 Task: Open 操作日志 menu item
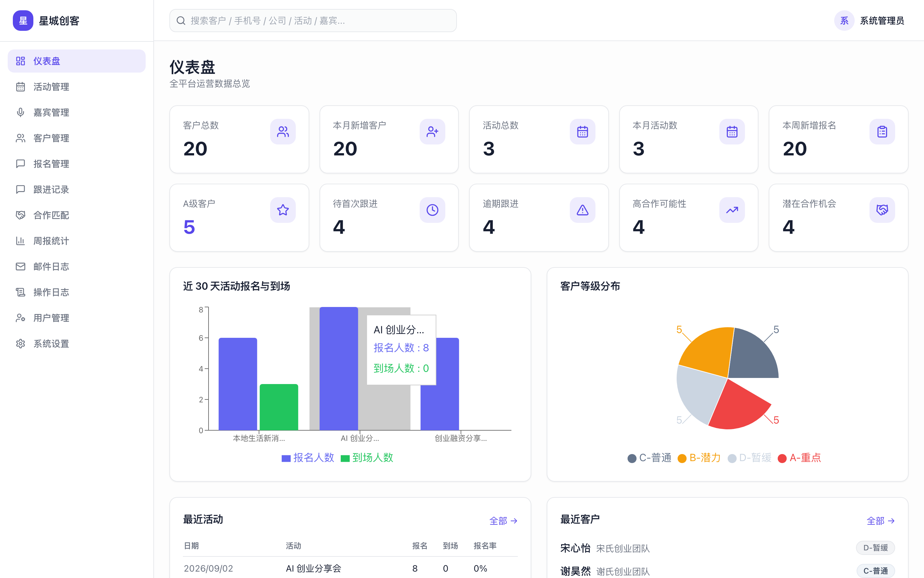(76, 292)
